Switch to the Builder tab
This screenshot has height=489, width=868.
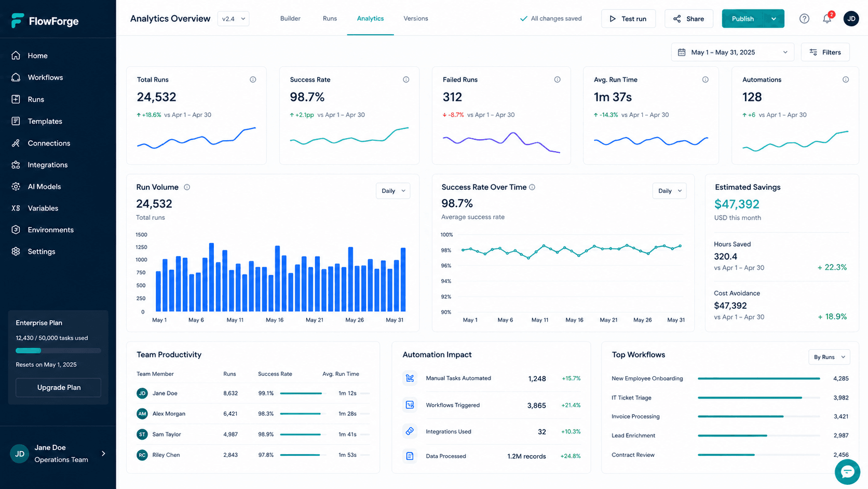(290, 19)
